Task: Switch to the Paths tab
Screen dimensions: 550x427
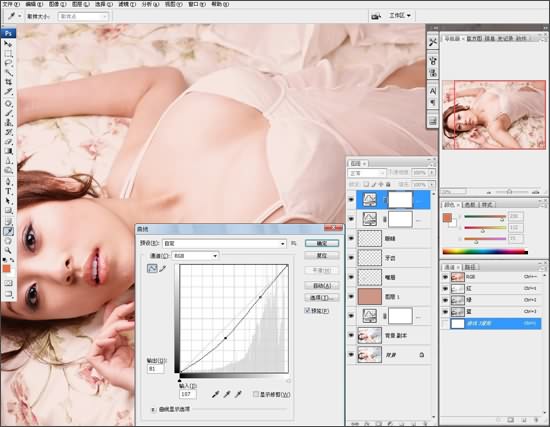Action: pyautogui.click(x=471, y=267)
